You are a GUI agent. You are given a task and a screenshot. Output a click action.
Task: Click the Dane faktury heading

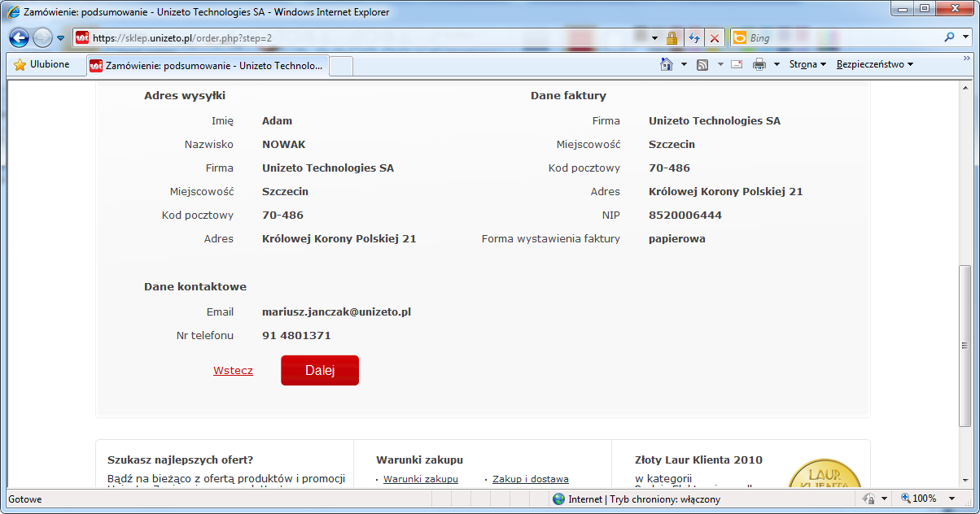click(568, 96)
